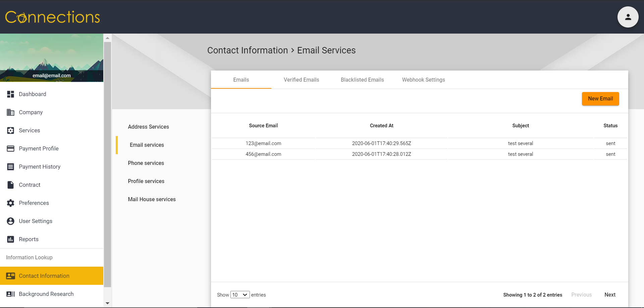Image resolution: width=644 pixels, height=308 pixels.
Task: Go to the Next page of entries
Action: (610, 295)
